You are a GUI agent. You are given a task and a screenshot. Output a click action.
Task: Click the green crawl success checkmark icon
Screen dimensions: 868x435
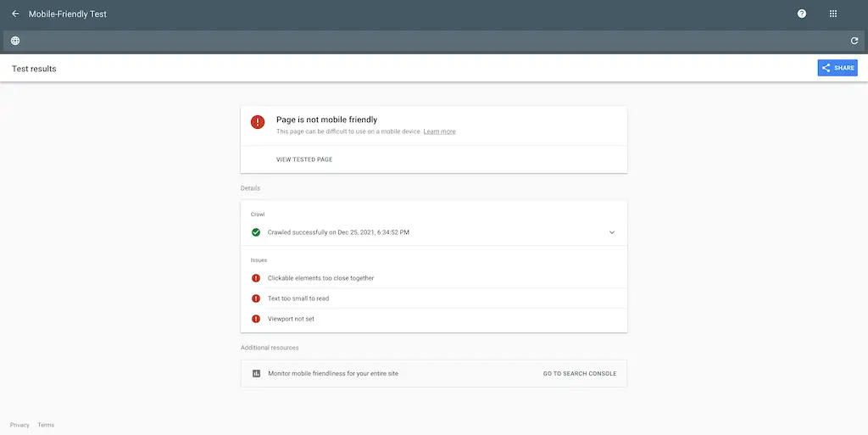click(x=256, y=232)
